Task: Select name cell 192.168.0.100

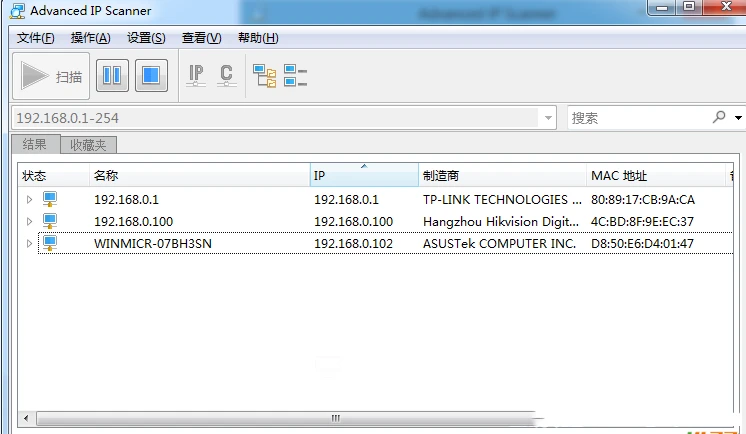Action: (134, 222)
